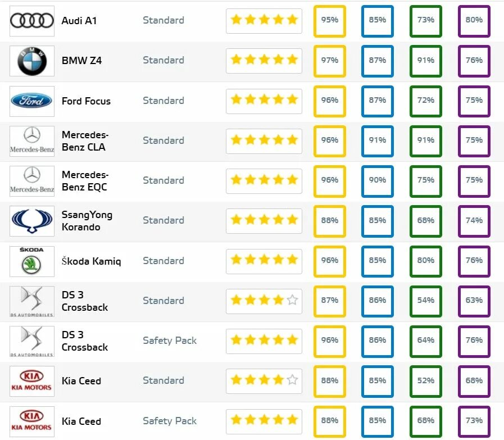Click Safety Pack label for Kia Ceed

170,421
